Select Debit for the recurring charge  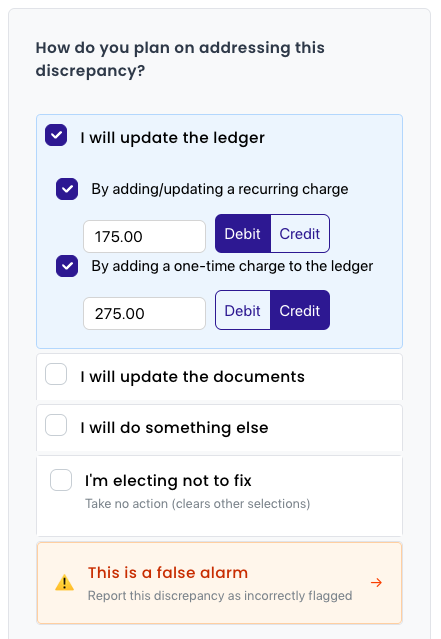tap(243, 234)
